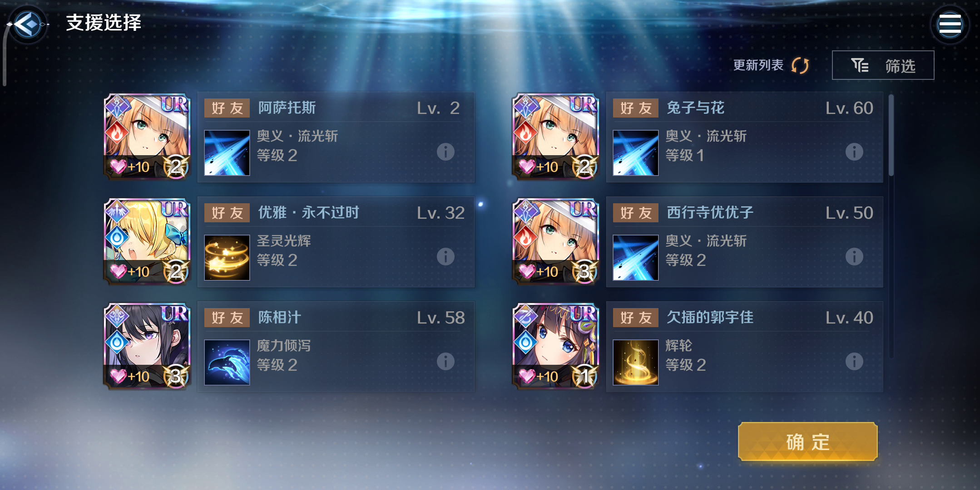Select 阿萨托斯 support character portrait
Image resolution: width=980 pixels, height=490 pixels.
(x=147, y=137)
